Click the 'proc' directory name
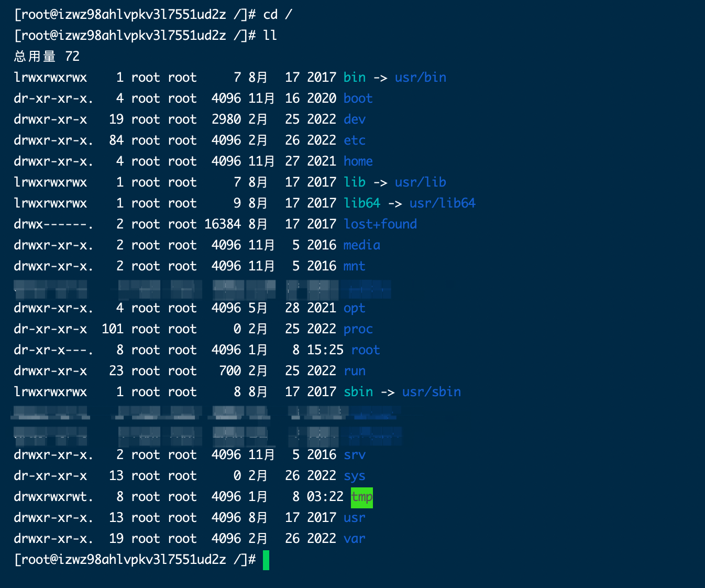Viewport: 705px width, 588px height. 358,329
